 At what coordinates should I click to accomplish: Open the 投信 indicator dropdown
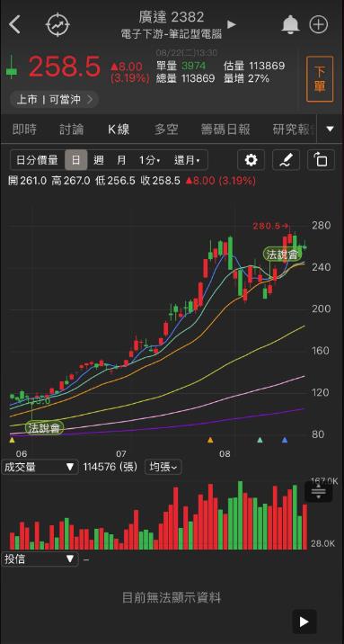[x=40, y=559]
